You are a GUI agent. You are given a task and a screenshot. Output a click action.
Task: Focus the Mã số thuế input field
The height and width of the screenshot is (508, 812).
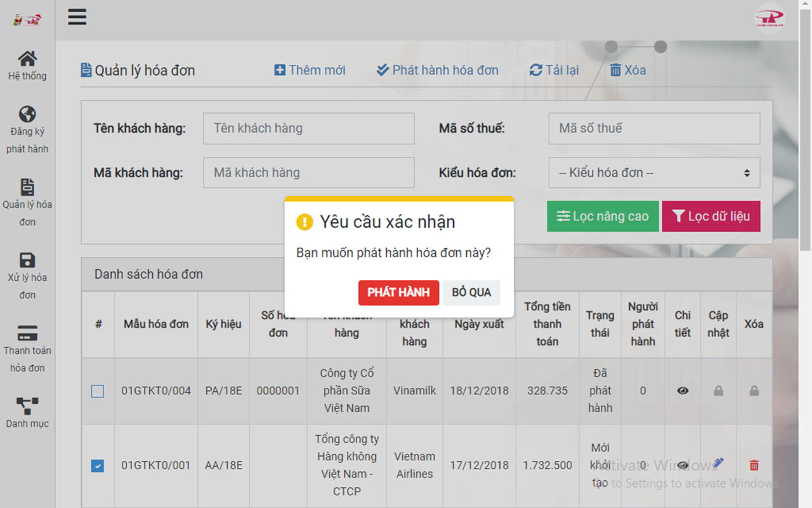coord(654,129)
